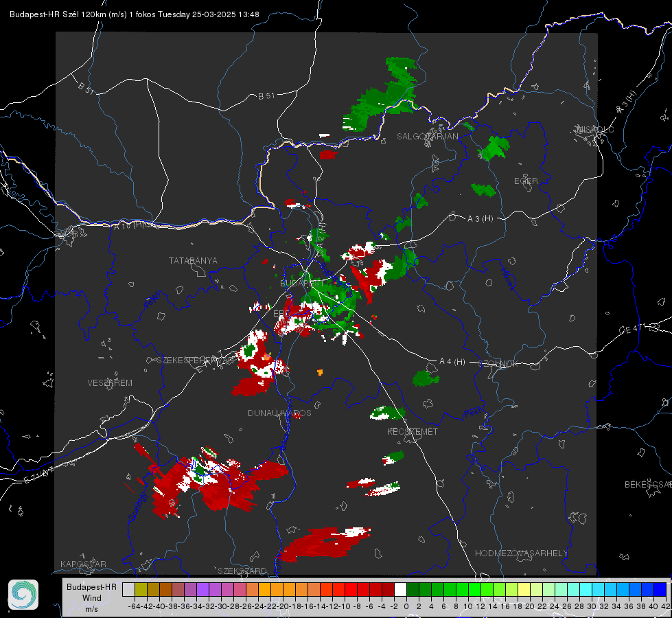Select the olive -64 to -42 swatch
Screen dimensions: 672x618
point(141,589)
